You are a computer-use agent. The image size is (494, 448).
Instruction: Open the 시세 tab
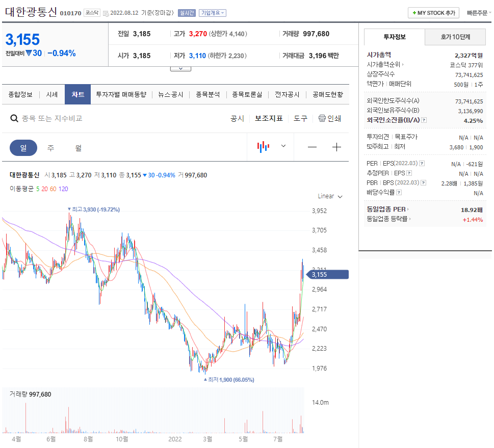tap(52, 94)
